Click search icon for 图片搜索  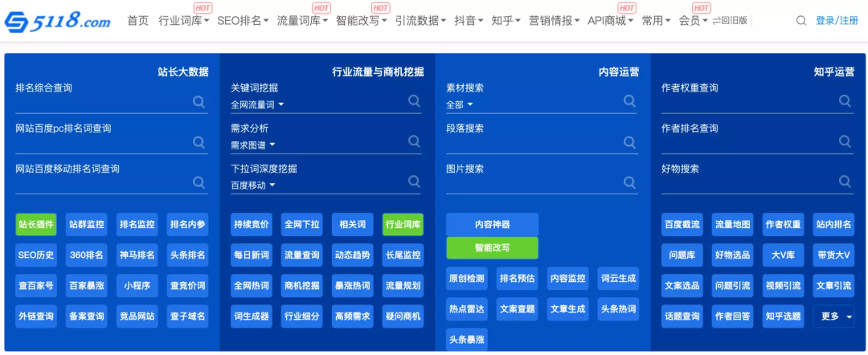click(629, 182)
